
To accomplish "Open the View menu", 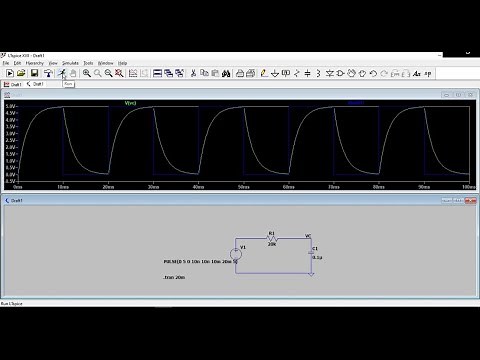I will (x=53, y=63).
